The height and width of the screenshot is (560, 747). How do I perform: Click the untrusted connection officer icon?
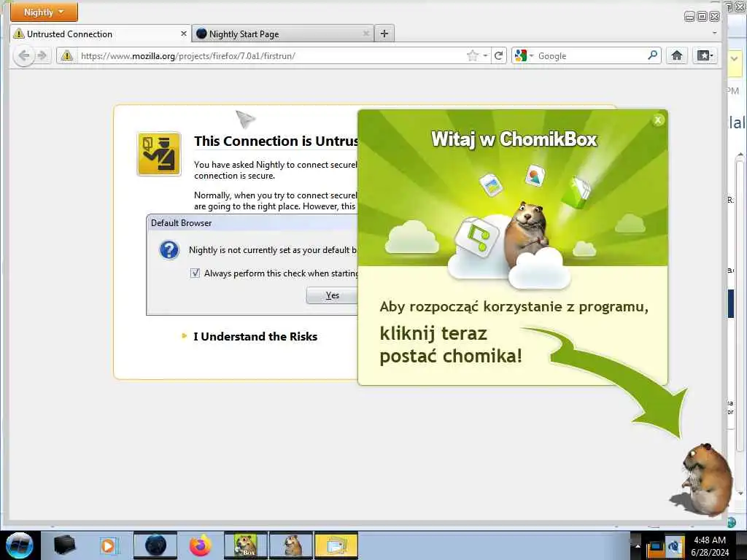pyautogui.click(x=159, y=154)
